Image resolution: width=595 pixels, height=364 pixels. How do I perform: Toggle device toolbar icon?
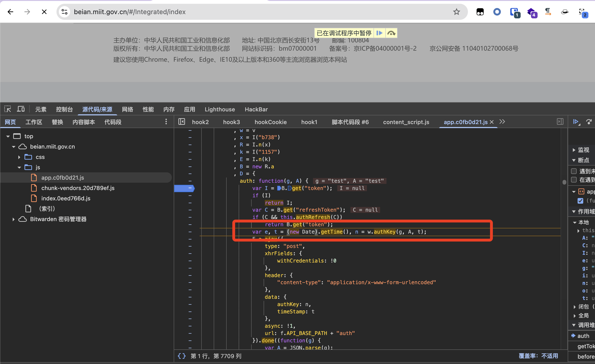[21, 109]
